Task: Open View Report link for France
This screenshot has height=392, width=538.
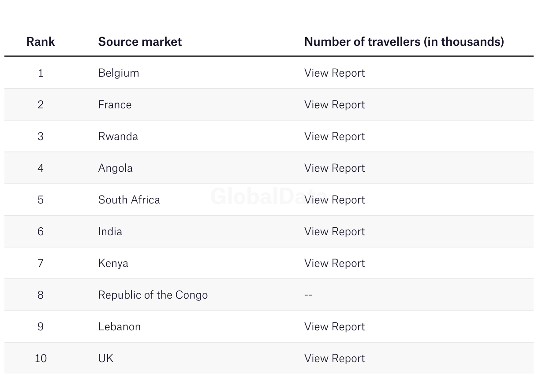Action: pyautogui.click(x=334, y=105)
